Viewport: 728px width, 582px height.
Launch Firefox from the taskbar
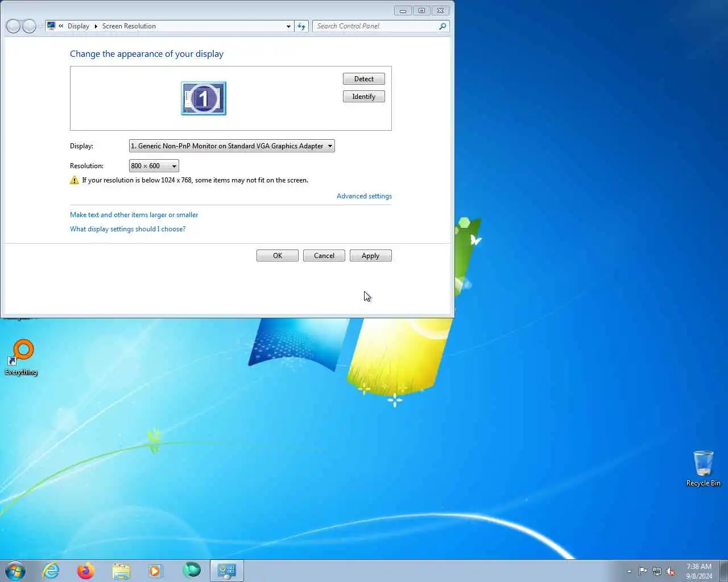(86, 571)
